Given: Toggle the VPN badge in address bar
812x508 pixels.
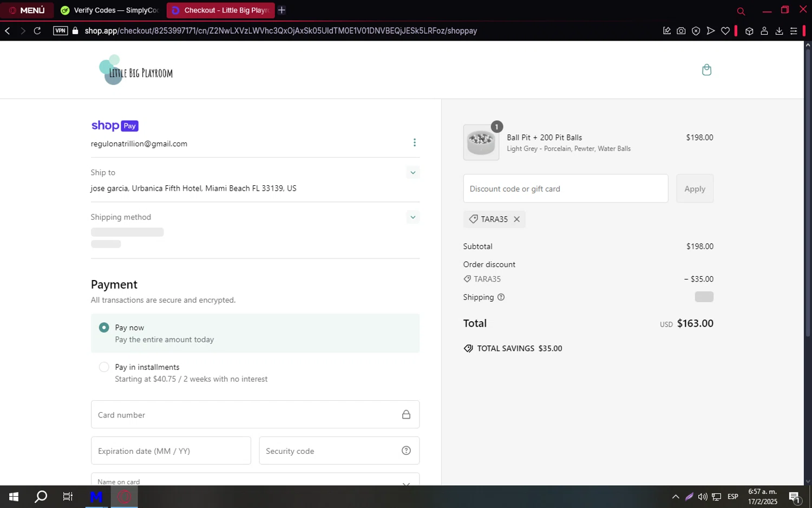Looking at the screenshot, I should [x=60, y=31].
